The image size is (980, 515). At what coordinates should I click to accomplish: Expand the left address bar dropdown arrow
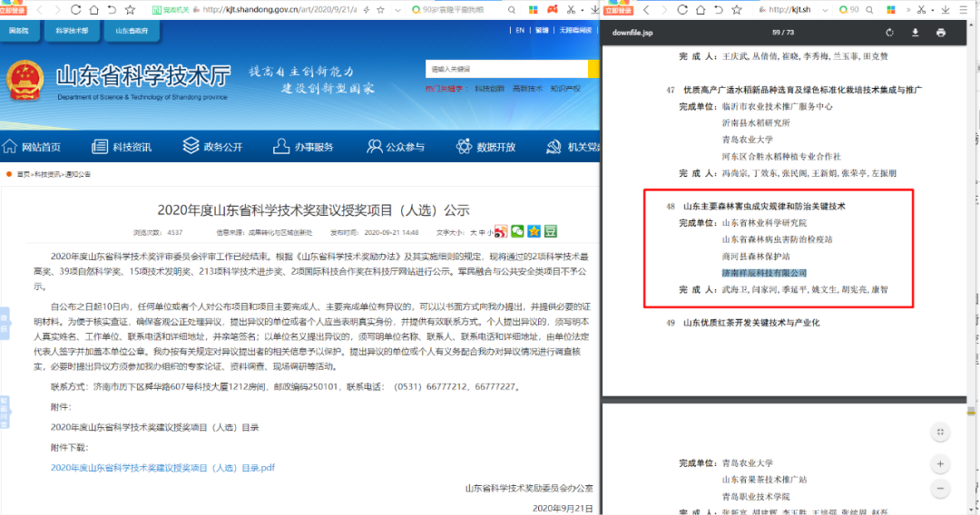(396, 9)
